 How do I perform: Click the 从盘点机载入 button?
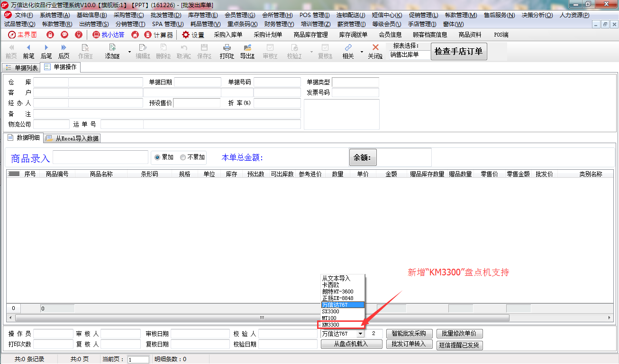(351, 344)
